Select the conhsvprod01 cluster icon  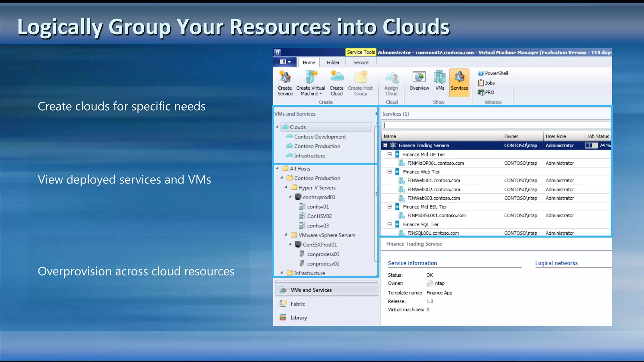[x=298, y=197]
